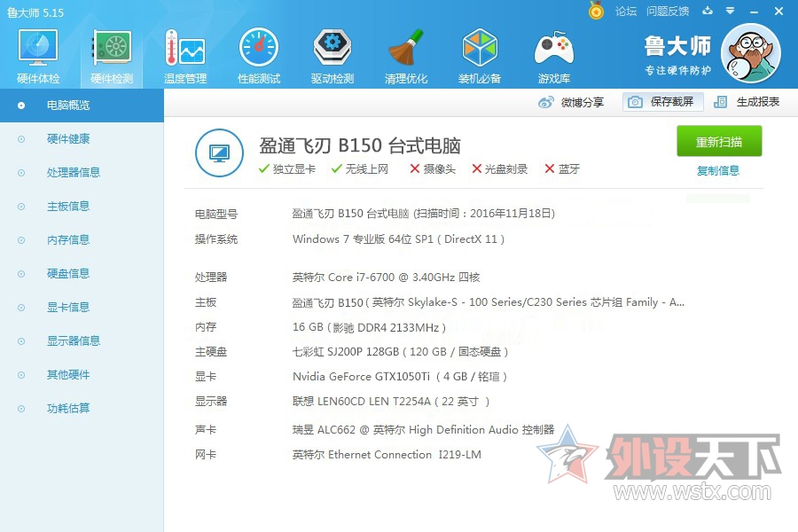The width and height of the screenshot is (798, 532).
Task: Click the 光盘刻录 unavailable indicator
Action: [x=500, y=169]
